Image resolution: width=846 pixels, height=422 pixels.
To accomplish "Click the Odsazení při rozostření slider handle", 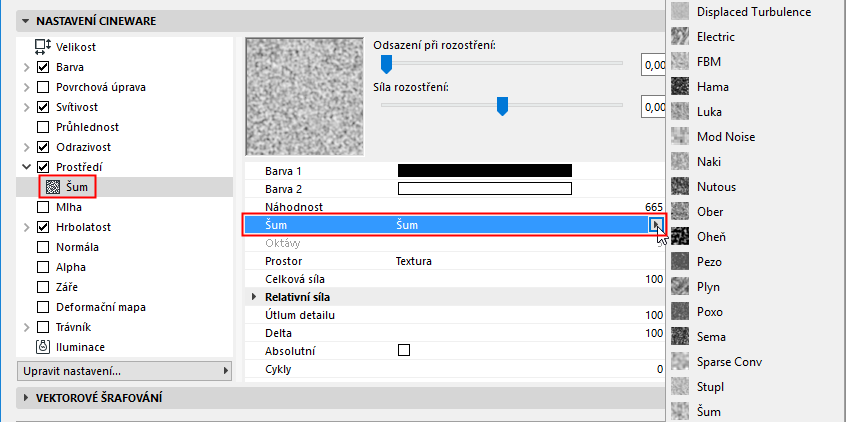I will [386, 64].
